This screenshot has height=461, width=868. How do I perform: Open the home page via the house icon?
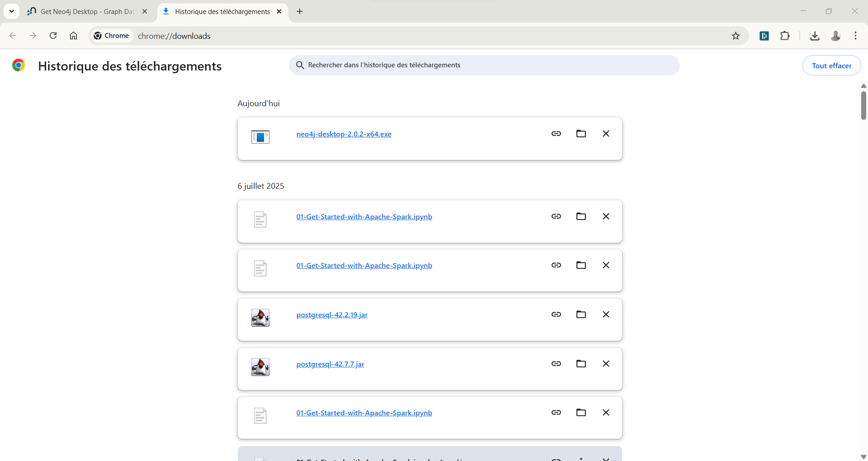click(x=73, y=36)
